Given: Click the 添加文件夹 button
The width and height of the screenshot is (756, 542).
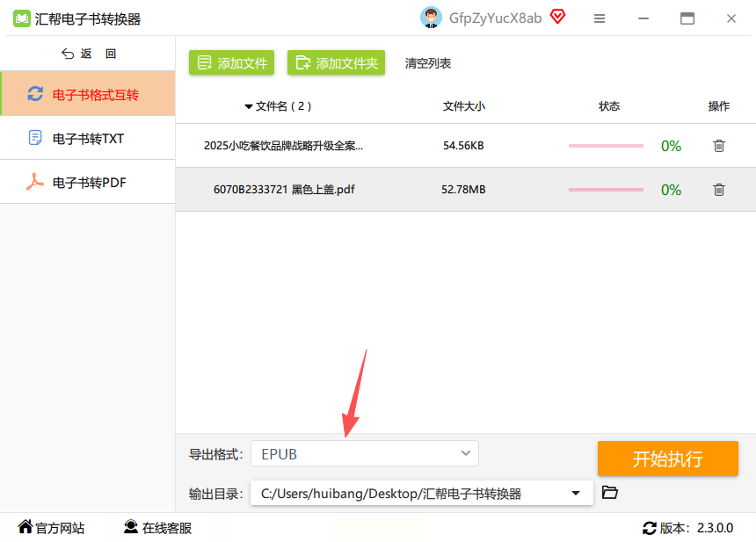Looking at the screenshot, I should click(336, 62).
